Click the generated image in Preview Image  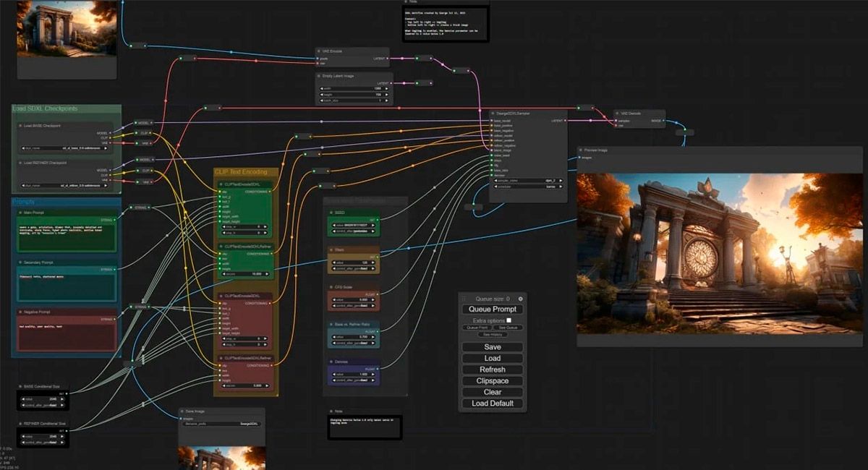coord(720,253)
